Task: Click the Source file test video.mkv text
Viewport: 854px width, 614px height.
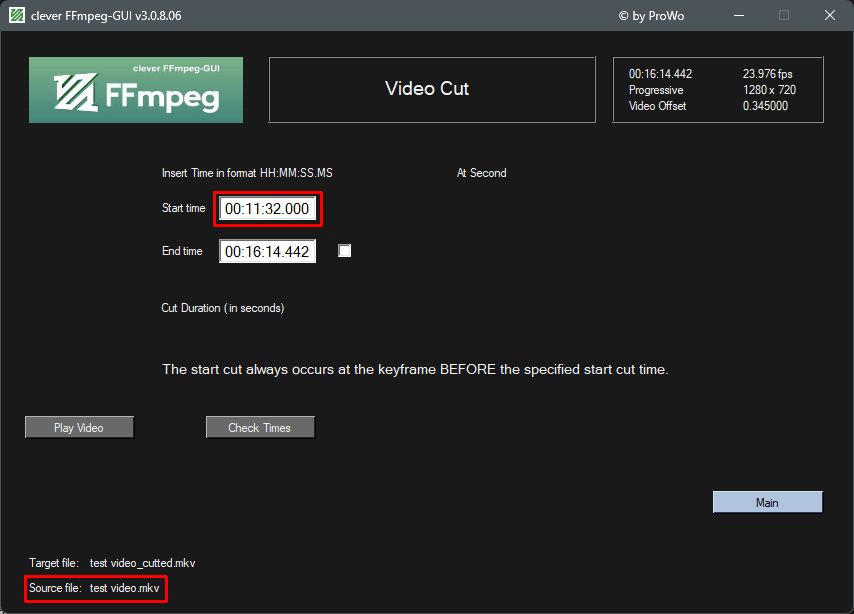Action: click(94, 588)
